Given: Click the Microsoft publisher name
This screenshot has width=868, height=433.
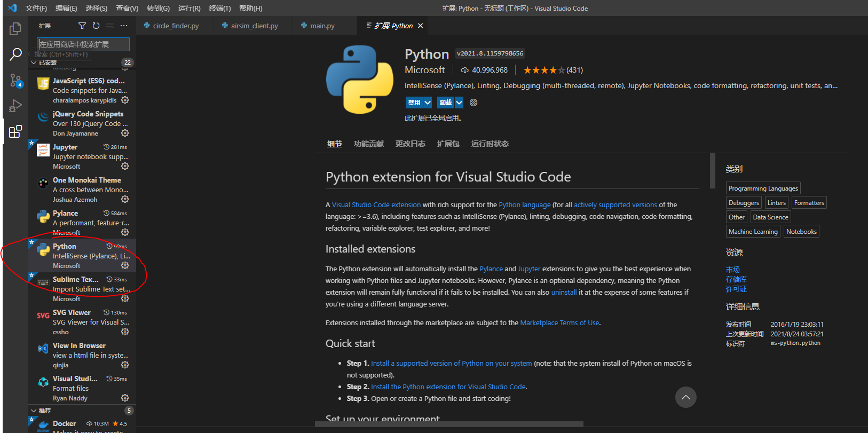Looking at the screenshot, I should (x=425, y=70).
